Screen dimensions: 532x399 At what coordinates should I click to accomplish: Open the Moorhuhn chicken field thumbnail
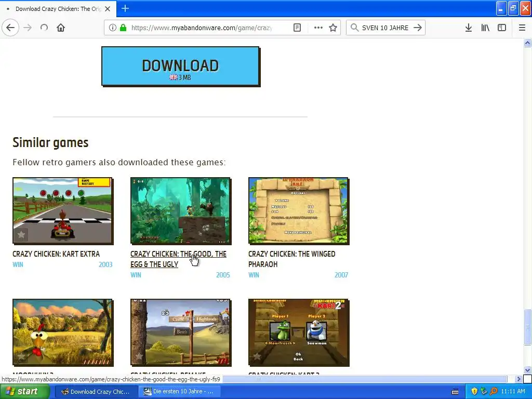point(62,332)
